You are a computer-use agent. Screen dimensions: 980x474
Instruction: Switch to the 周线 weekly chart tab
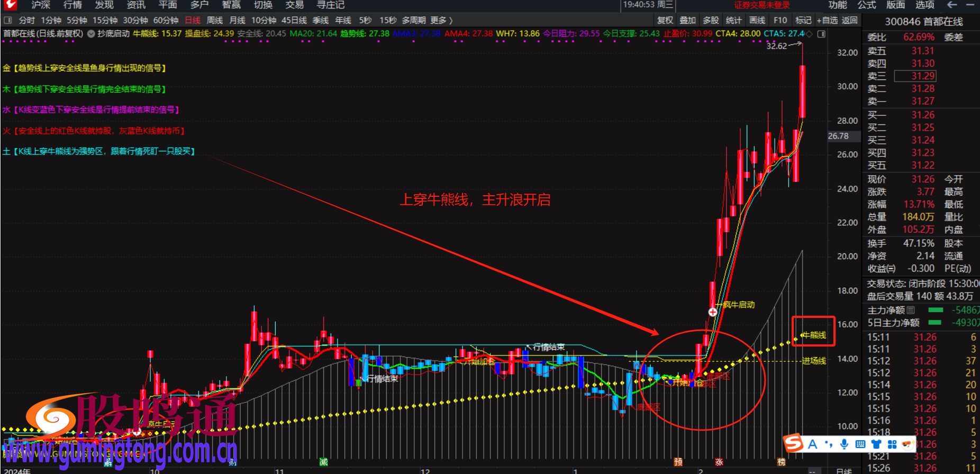[x=214, y=20]
